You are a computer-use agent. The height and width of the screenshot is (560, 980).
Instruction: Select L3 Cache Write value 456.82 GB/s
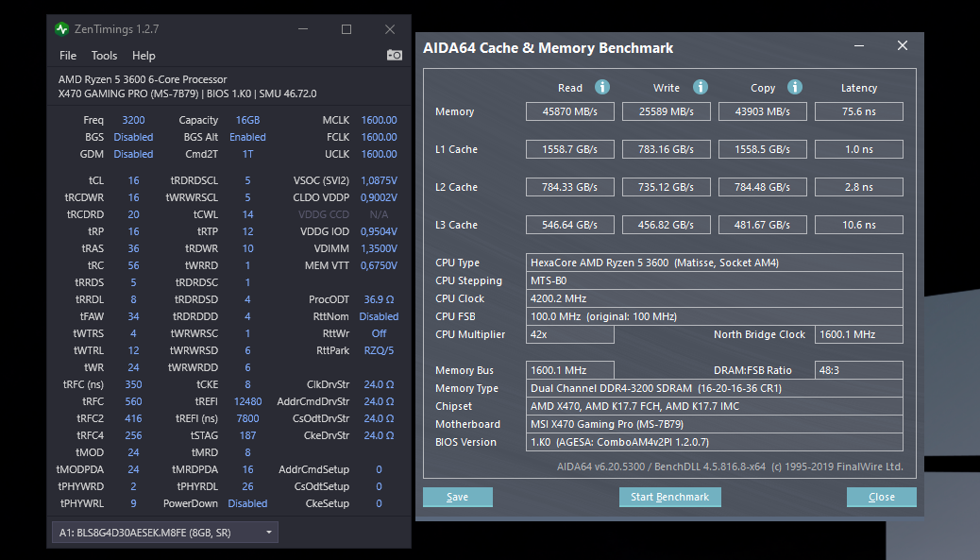(667, 225)
